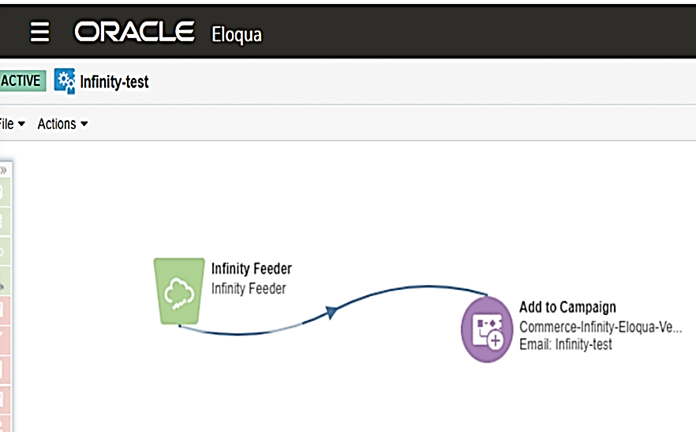Viewport: 696px width, 432px height.
Task: Click the bold Infinity Feeder step title
Action: pos(251,268)
